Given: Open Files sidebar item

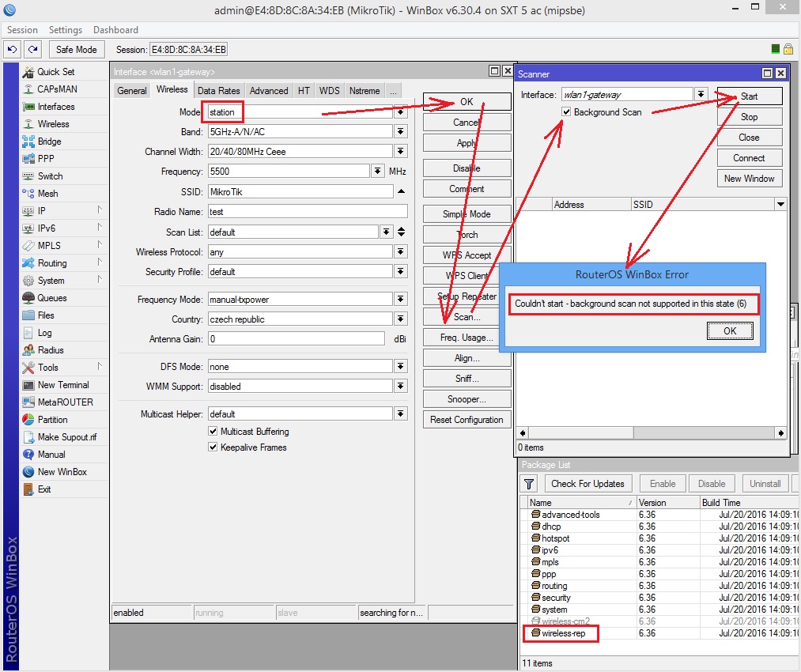Looking at the screenshot, I should 45,315.
